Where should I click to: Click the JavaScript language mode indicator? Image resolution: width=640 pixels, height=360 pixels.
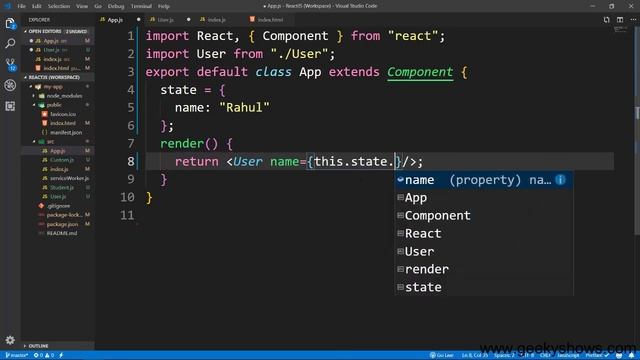click(568, 356)
